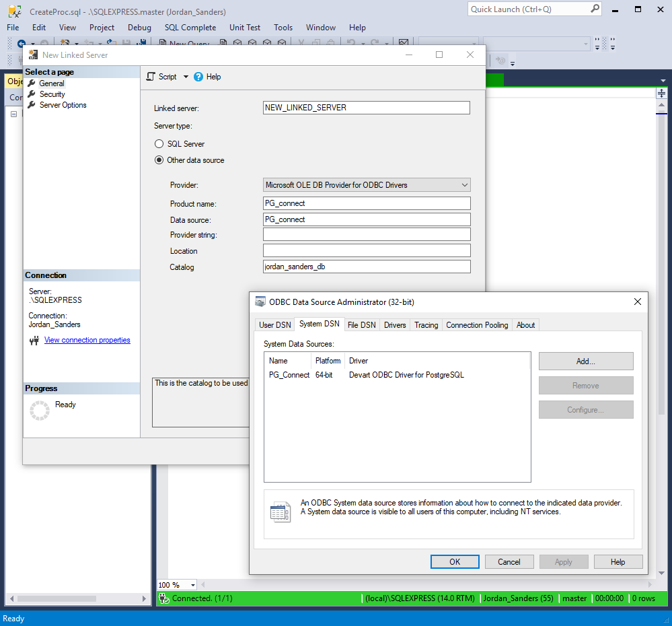This screenshot has height=626, width=672.
Task: Click the Platform column header
Action: point(328,361)
